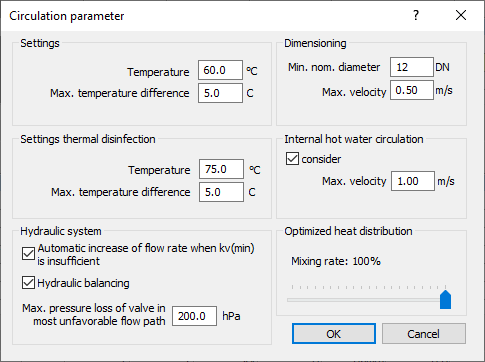This screenshot has height=362, width=485.
Task: Uncheck automatic increase of flow rate
Action: (28, 254)
